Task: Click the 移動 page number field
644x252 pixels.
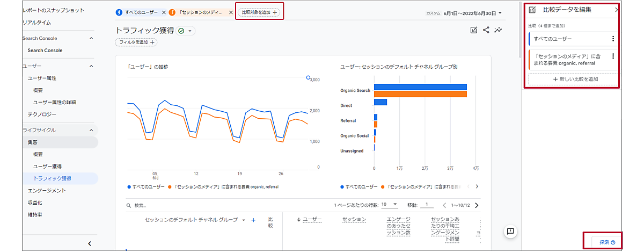Action: (427, 205)
